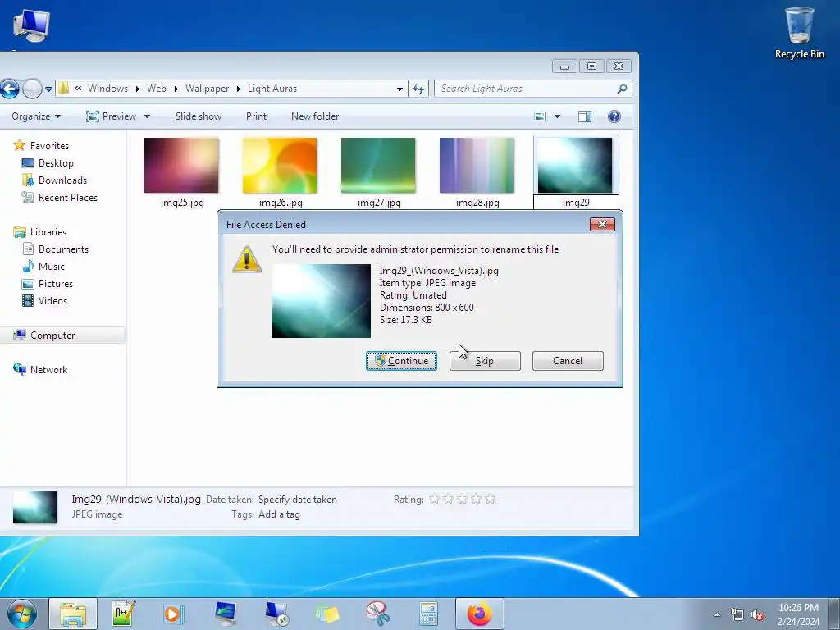Select the img25.jpg thumbnail
Image resolution: width=840 pixels, height=630 pixels.
(181, 166)
